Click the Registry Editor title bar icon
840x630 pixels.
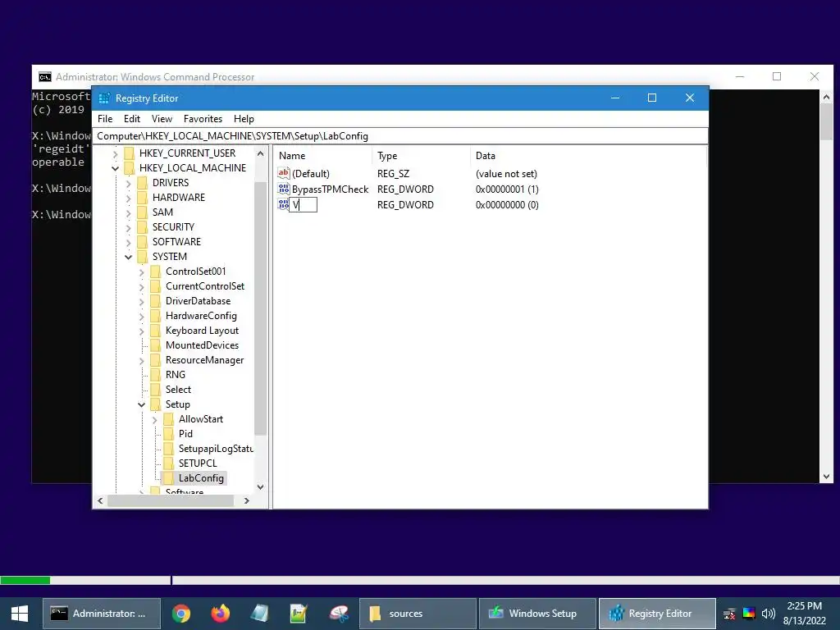click(x=104, y=98)
